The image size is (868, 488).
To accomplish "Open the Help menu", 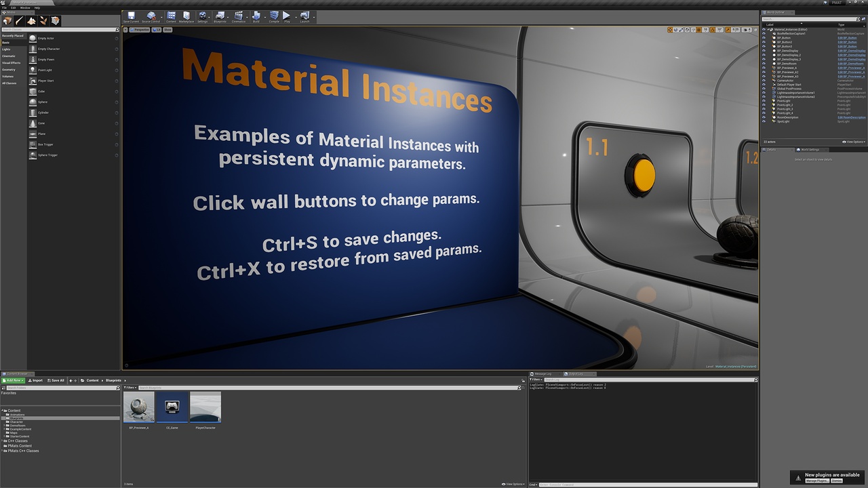I will tap(37, 7).
